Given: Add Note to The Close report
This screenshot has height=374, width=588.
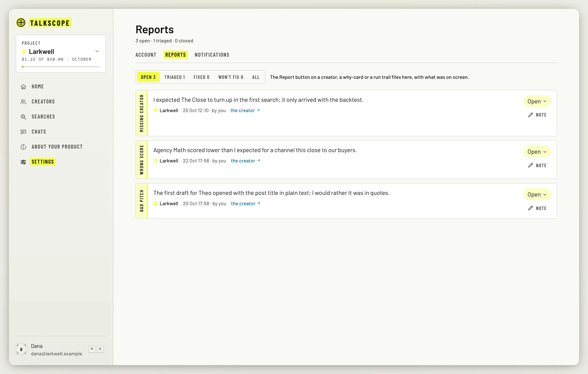Looking at the screenshot, I should (x=537, y=115).
